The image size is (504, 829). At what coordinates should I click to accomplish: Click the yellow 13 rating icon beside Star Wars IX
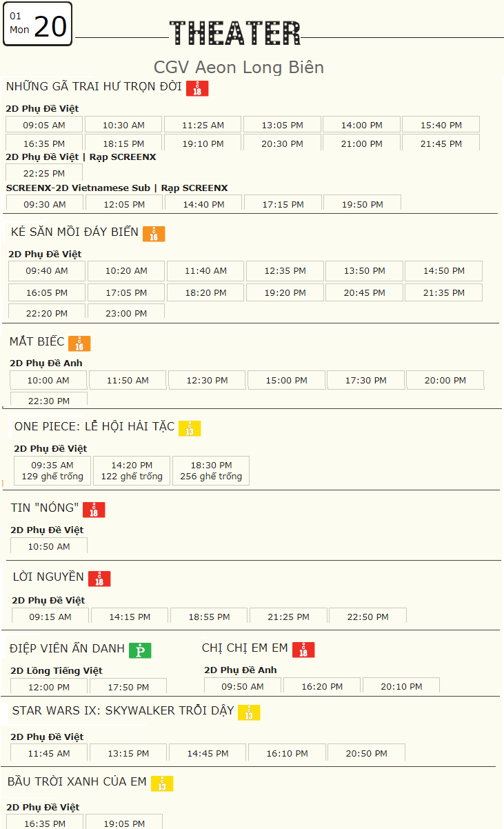[x=249, y=712]
